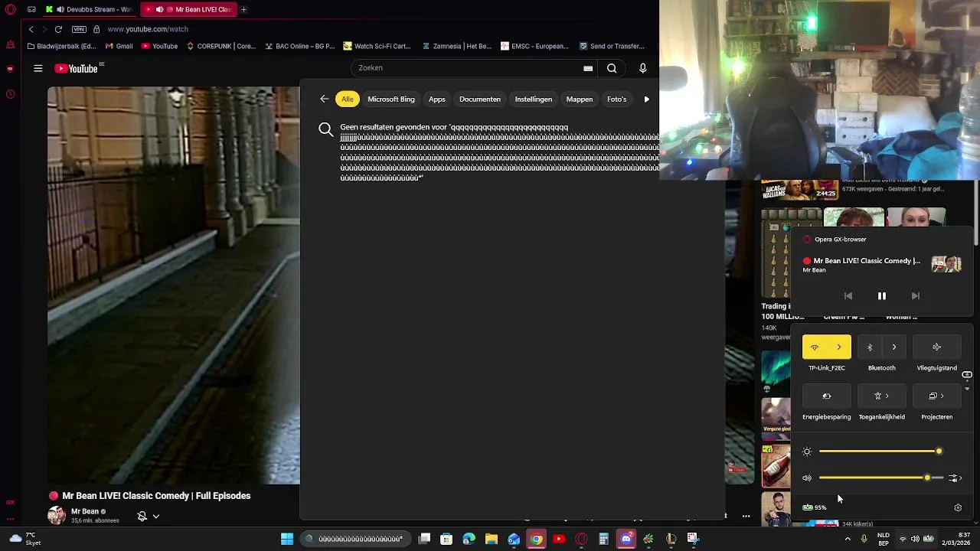The width and height of the screenshot is (980, 551).
Task: Open a new browser tab
Action: coord(243,9)
